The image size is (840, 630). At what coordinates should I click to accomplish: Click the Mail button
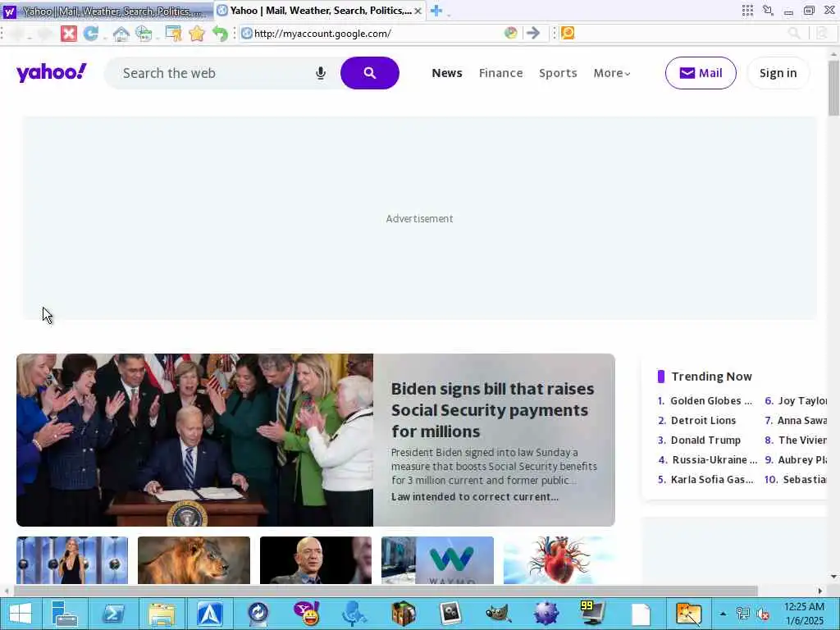pos(701,73)
